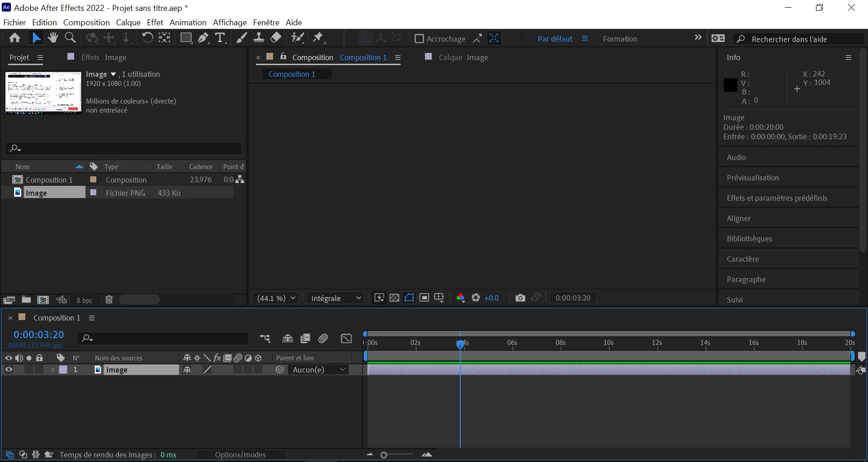Switch to the Effets Image tab
This screenshot has height=462, width=868.
[104, 57]
